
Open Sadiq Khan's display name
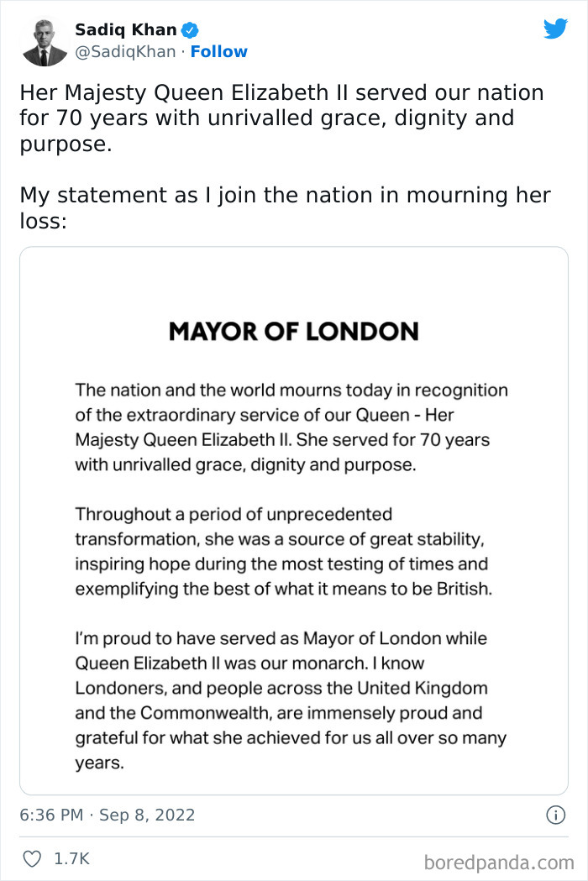click(x=126, y=28)
